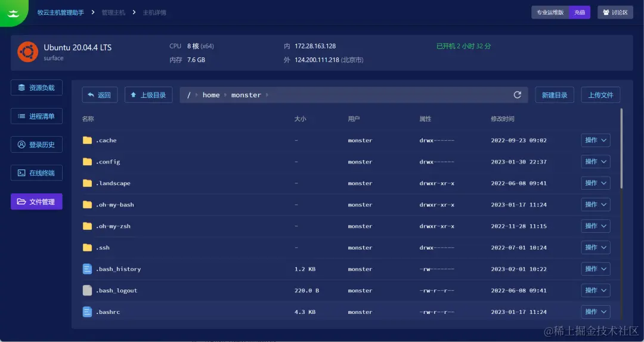Image resolution: width=644 pixels, height=342 pixels.
Task: Click 修改时间 column header
Action: (503, 119)
